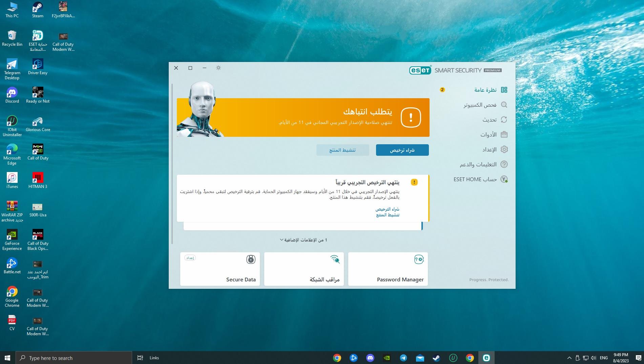Open the notification center icon

[x=638, y=358]
